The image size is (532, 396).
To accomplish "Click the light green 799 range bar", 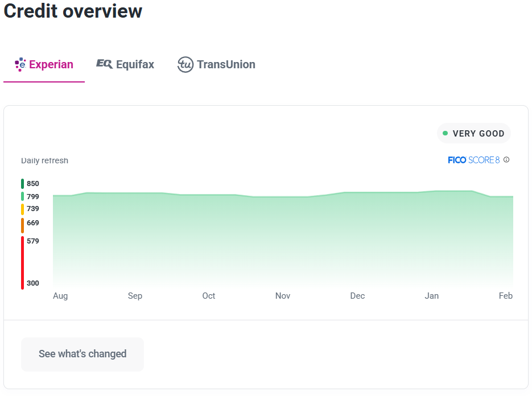I will pos(22,196).
